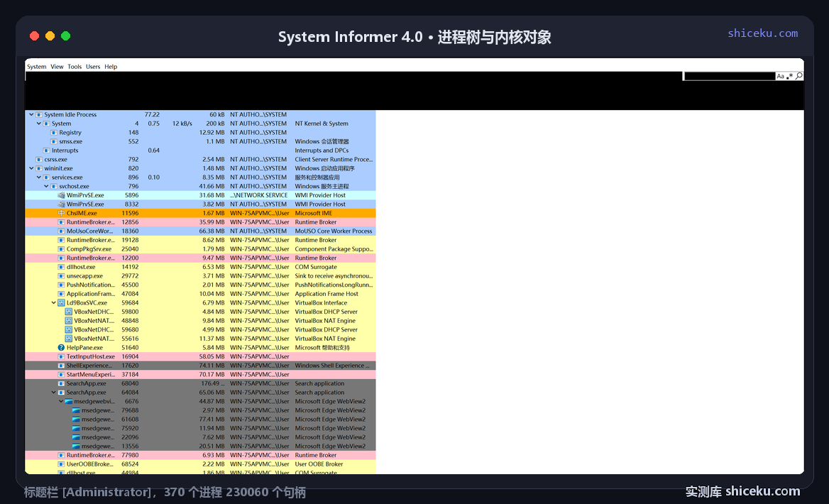Click msedgewe... Edge icon PID 61608
The width and height of the screenshot is (829, 504).
tap(76, 420)
